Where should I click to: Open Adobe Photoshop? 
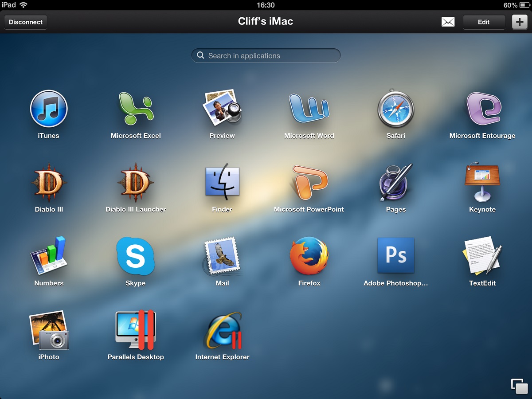click(x=395, y=255)
